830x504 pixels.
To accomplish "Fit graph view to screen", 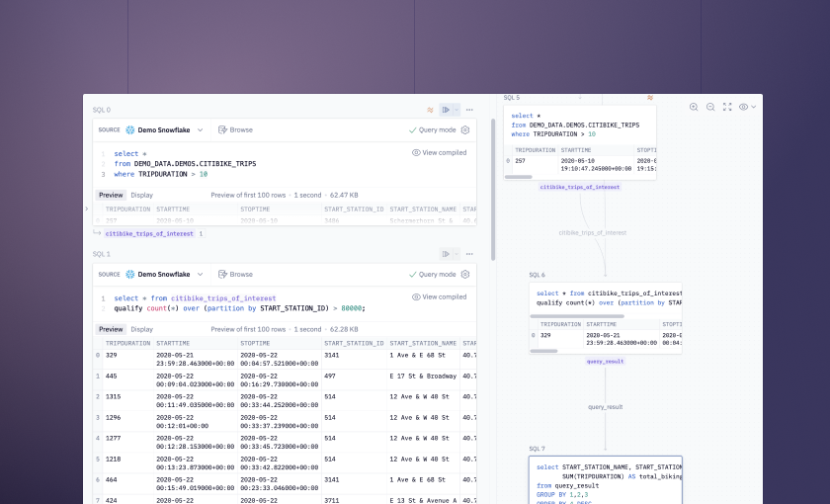I will pos(727,107).
